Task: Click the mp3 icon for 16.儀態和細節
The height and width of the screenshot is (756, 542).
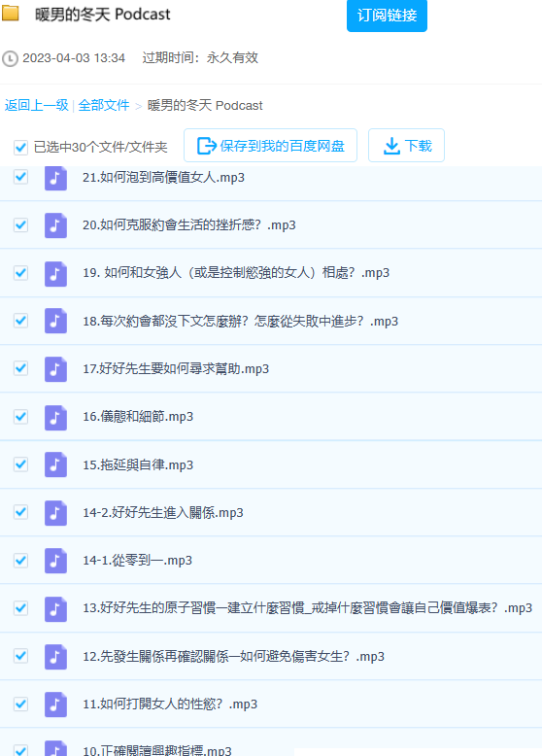Action: click(55, 417)
